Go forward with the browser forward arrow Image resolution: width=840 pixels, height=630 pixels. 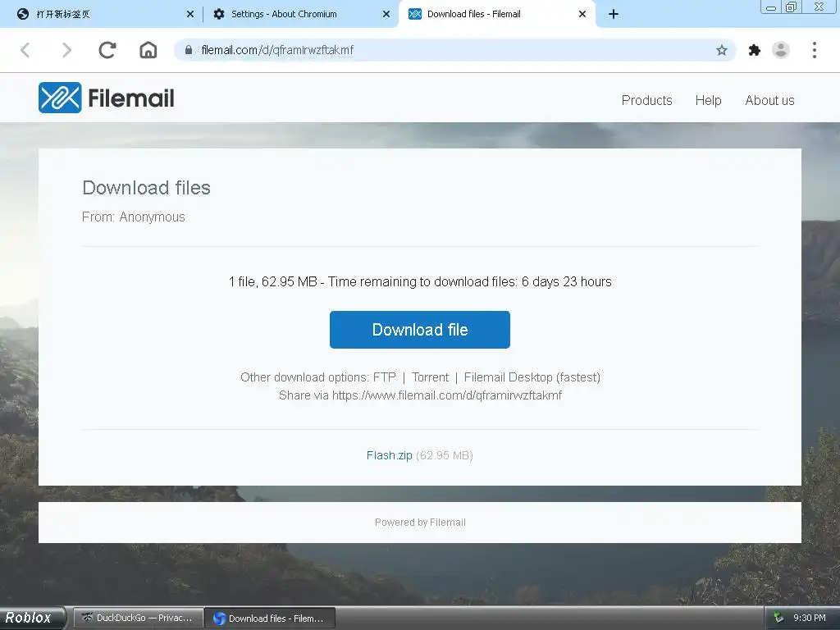[66, 50]
